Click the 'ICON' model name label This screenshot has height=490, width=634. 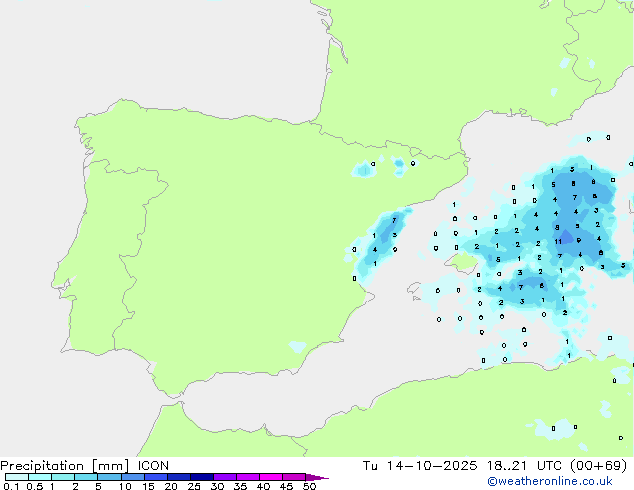[153, 466]
